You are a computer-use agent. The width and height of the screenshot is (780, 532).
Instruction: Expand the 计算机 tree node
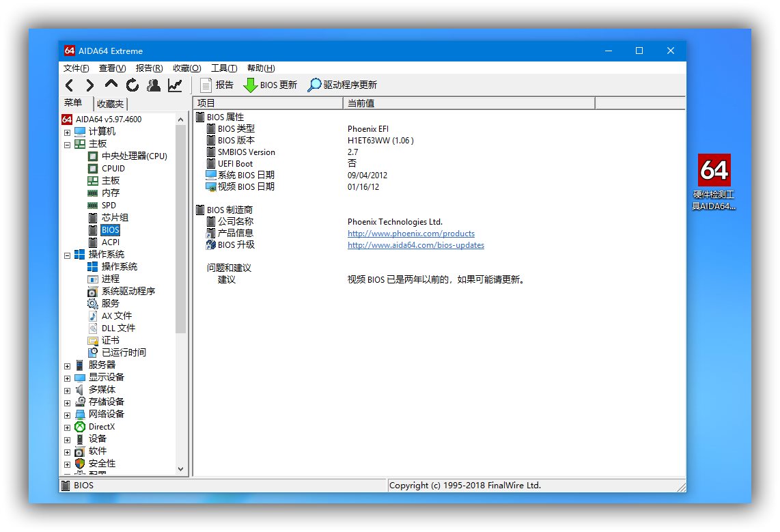(x=67, y=132)
